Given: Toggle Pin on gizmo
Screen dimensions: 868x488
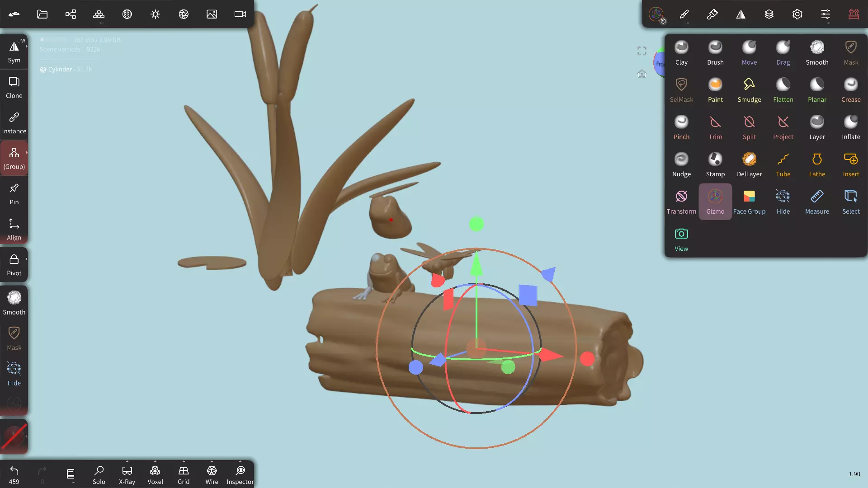Looking at the screenshot, I should pyautogui.click(x=14, y=194).
